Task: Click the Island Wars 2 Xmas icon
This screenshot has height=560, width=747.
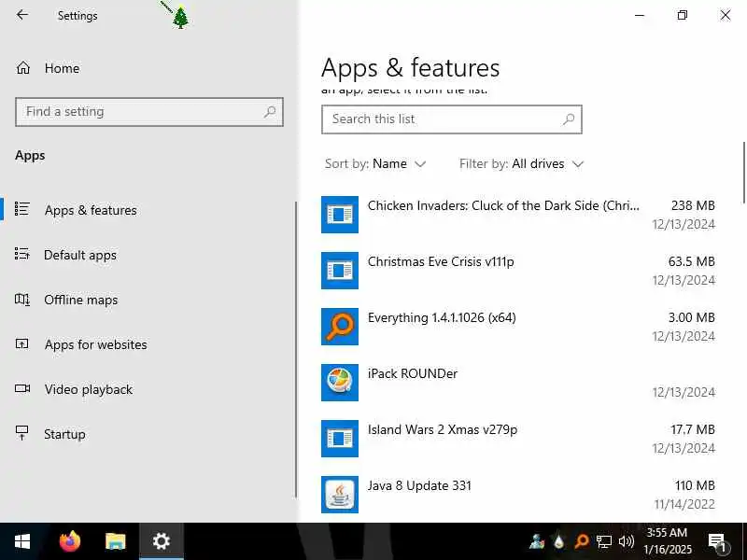Action: (340, 439)
